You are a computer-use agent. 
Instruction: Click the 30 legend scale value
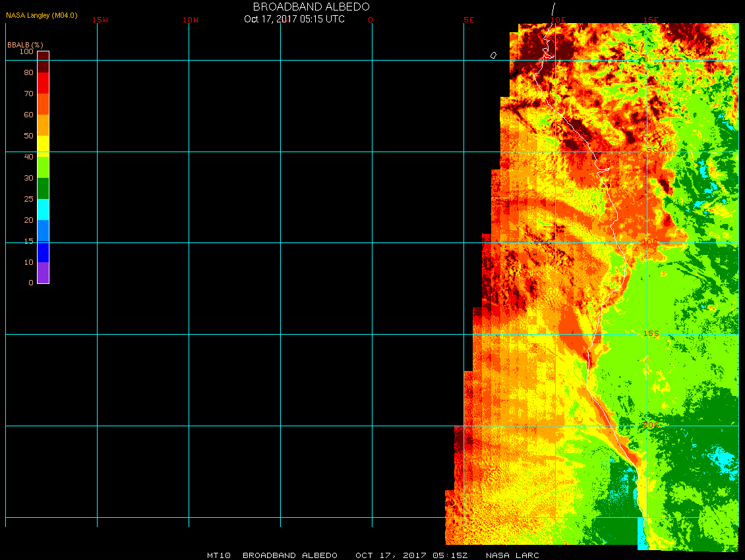click(x=29, y=178)
